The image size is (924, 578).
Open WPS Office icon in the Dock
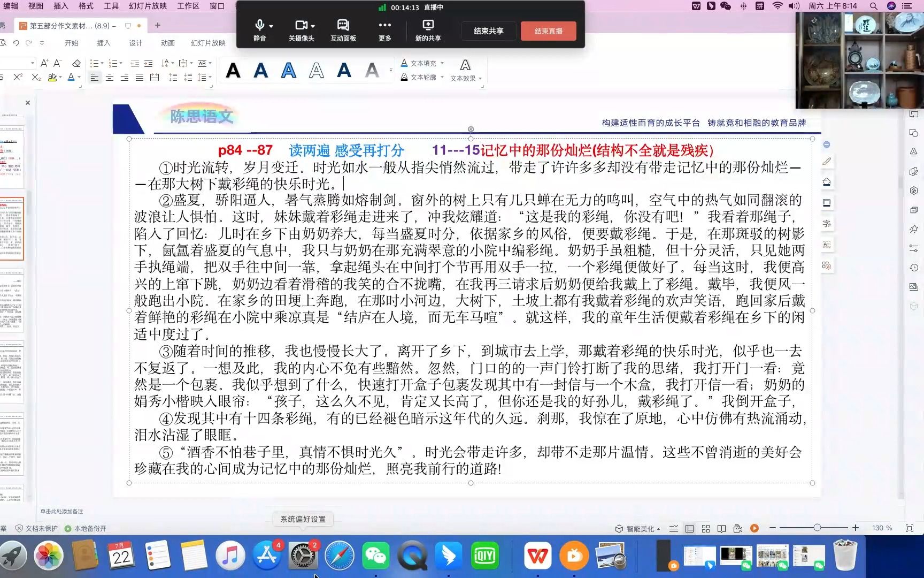pyautogui.click(x=537, y=555)
